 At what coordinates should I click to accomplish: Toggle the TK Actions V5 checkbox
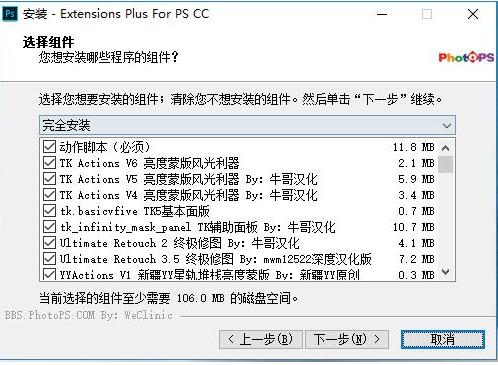[x=49, y=179]
